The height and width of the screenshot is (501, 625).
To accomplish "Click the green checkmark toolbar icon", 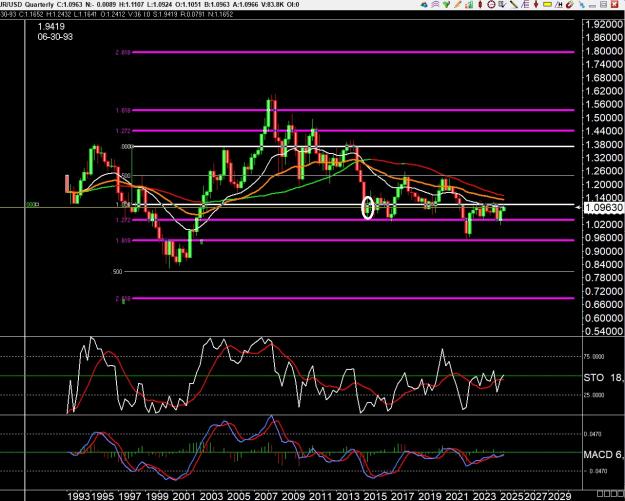I will tap(446, 4).
